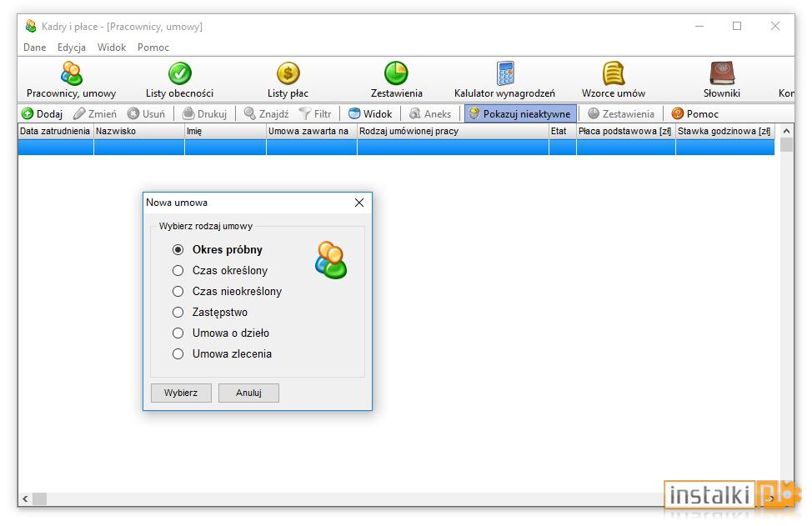
Task: Click the Dodaj add button in the toolbar
Action: (x=42, y=114)
